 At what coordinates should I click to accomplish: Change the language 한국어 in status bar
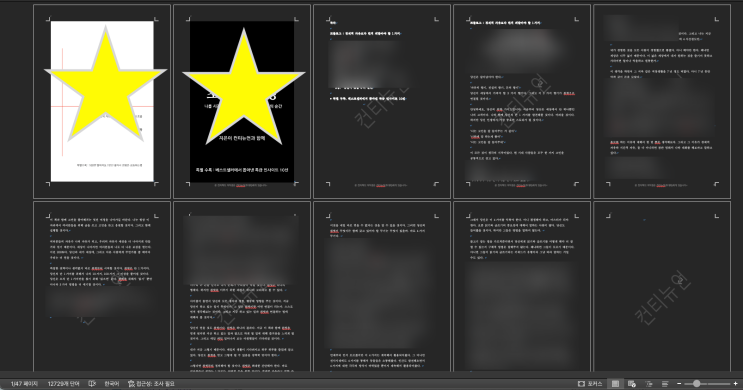[x=111, y=383]
